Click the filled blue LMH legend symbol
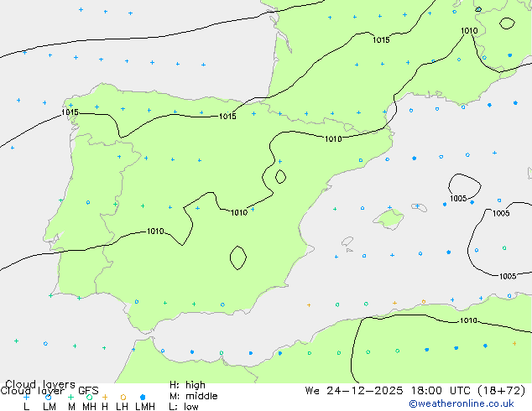532x411 pixels. coord(143,397)
